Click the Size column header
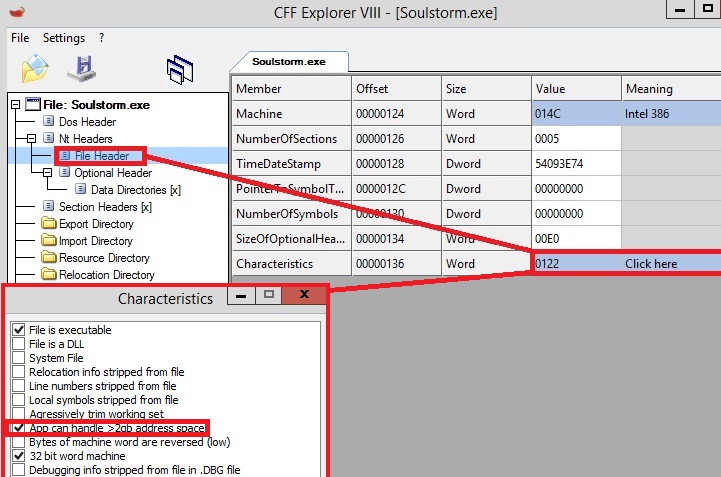Screen dimensions: 721x477 point(486,88)
